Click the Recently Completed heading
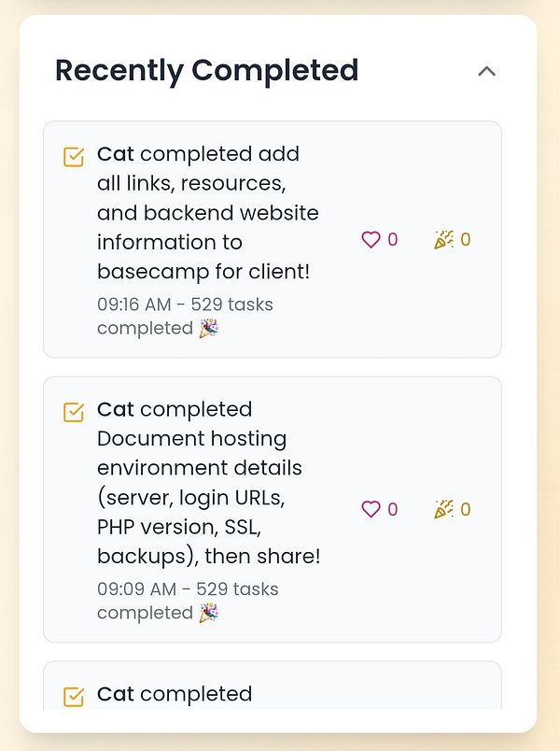560x751 pixels. 206,71
